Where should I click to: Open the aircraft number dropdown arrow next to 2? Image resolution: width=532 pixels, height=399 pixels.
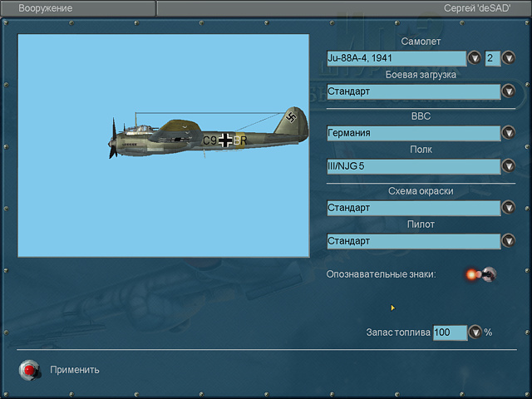(x=508, y=58)
